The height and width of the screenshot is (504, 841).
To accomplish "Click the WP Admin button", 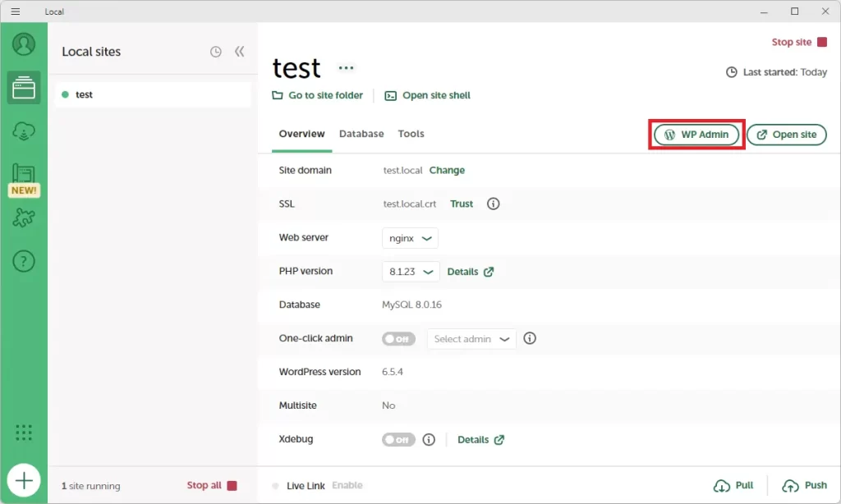I will pos(696,135).
